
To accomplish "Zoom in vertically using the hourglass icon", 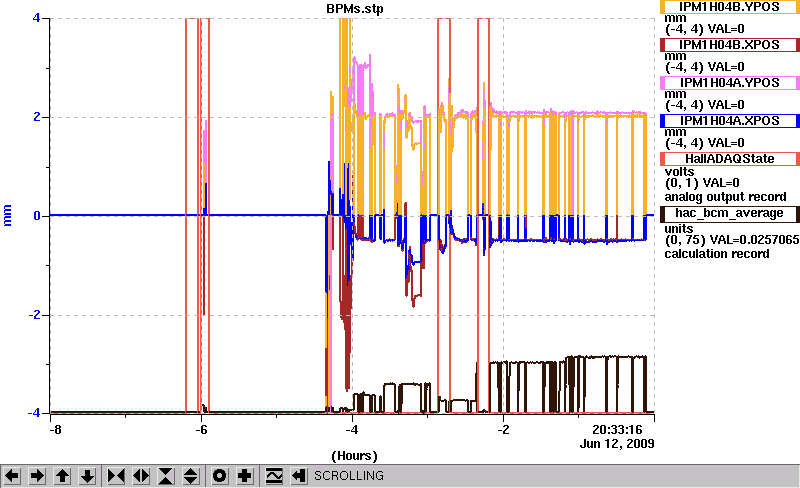I will (166, 476).
